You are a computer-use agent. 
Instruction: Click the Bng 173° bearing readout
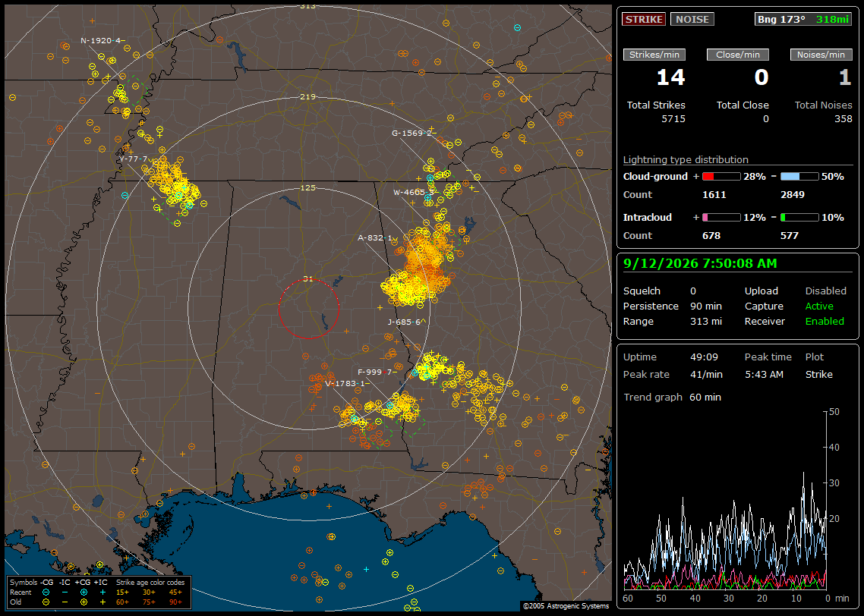[781, 19]
